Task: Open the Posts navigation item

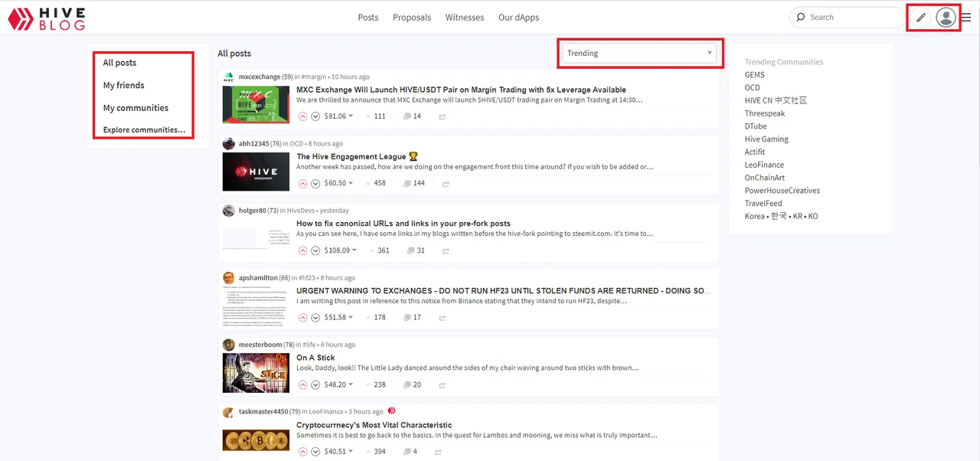Action: pyautogui.click(x=368, y=17)
